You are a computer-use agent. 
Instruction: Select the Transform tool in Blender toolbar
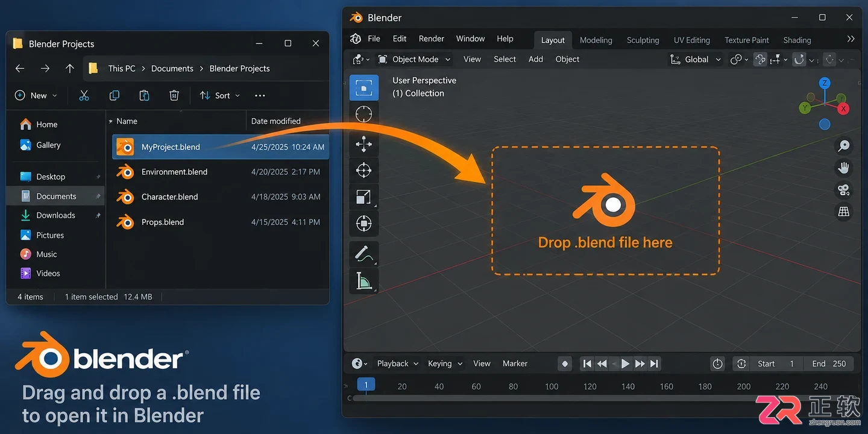[364, 223]
